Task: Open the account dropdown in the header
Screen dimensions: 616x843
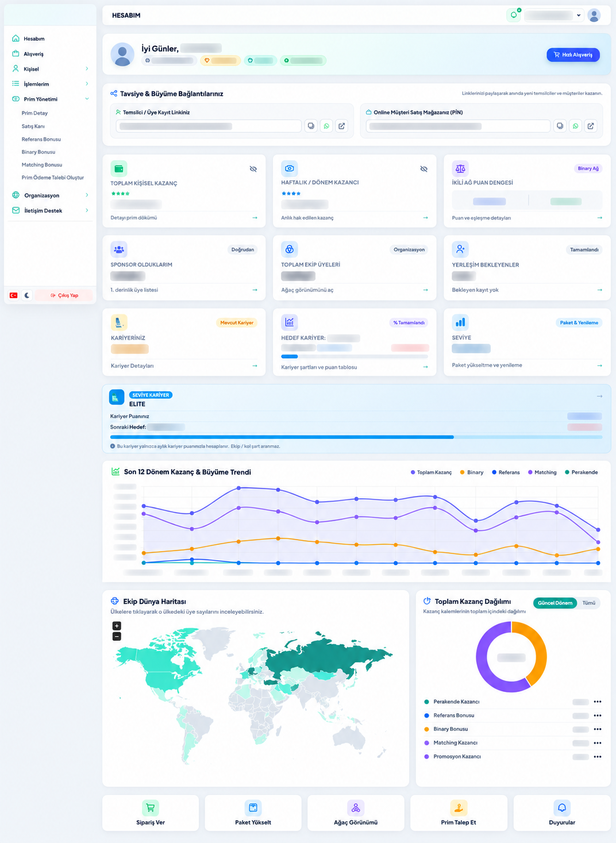Action: [553, 16]
